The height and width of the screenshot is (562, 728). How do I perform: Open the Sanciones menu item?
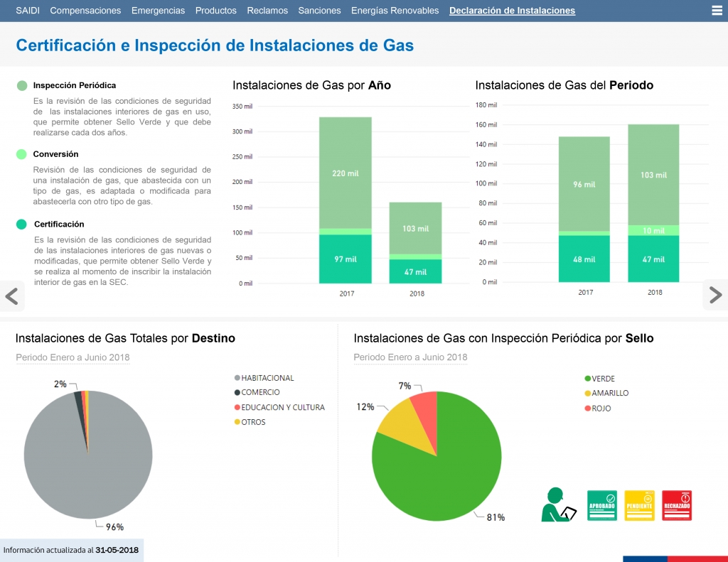coord(319,11)
